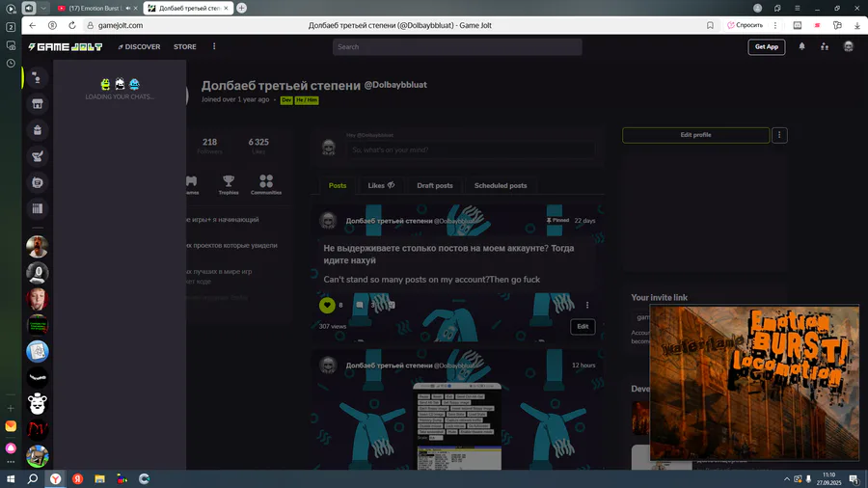
Task: Open a new browser tab
Action: point(241,9)
